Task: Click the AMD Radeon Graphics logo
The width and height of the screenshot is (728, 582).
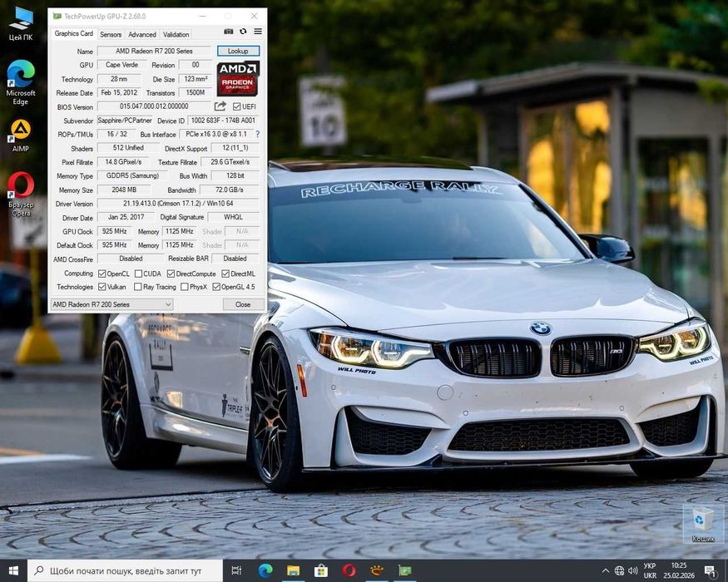Action: (x=238, y=79)
